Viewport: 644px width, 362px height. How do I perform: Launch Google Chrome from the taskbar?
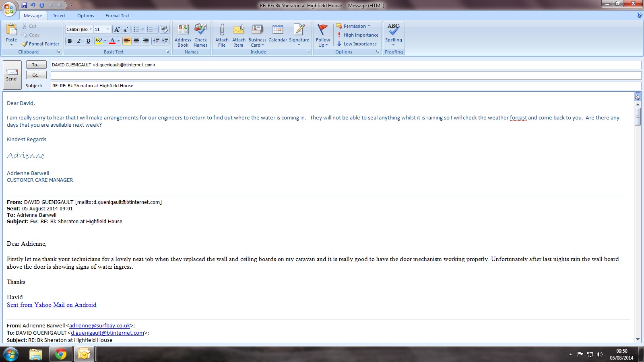[x=61, y=354]
